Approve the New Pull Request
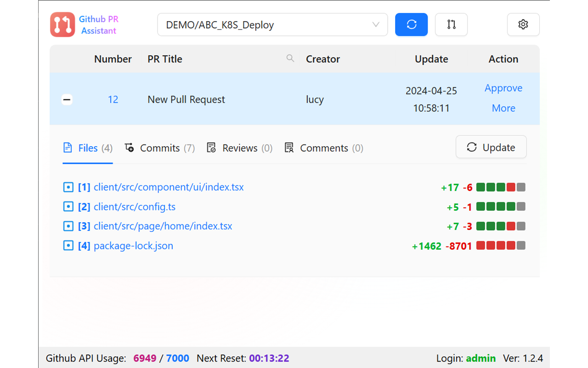The width and height of the screenshot is (588, 368). (x=503, y=88)
